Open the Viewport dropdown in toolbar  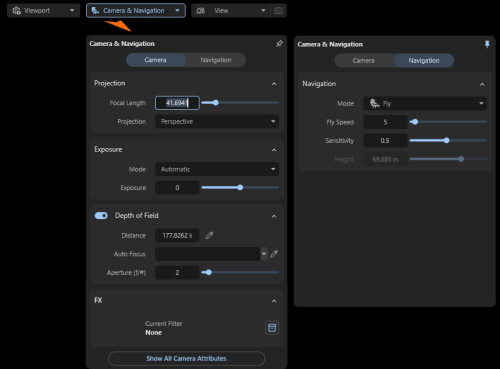[x=43, y=11]
